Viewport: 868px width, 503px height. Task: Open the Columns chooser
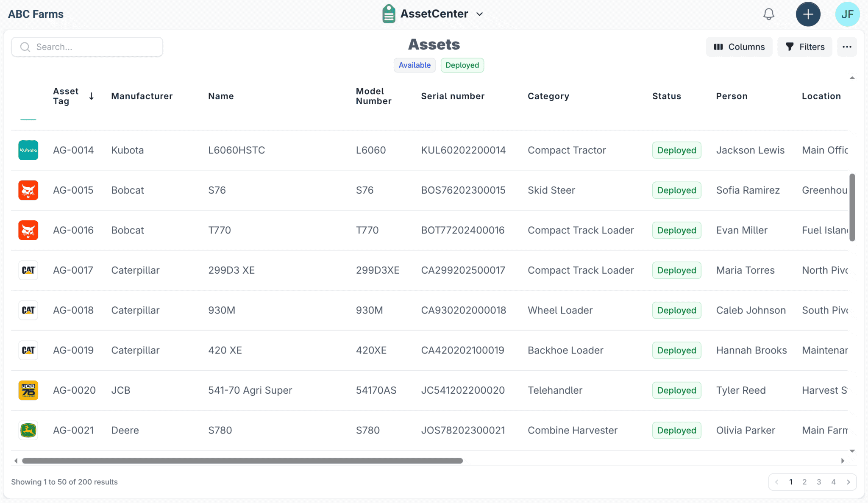pos(739,47)
